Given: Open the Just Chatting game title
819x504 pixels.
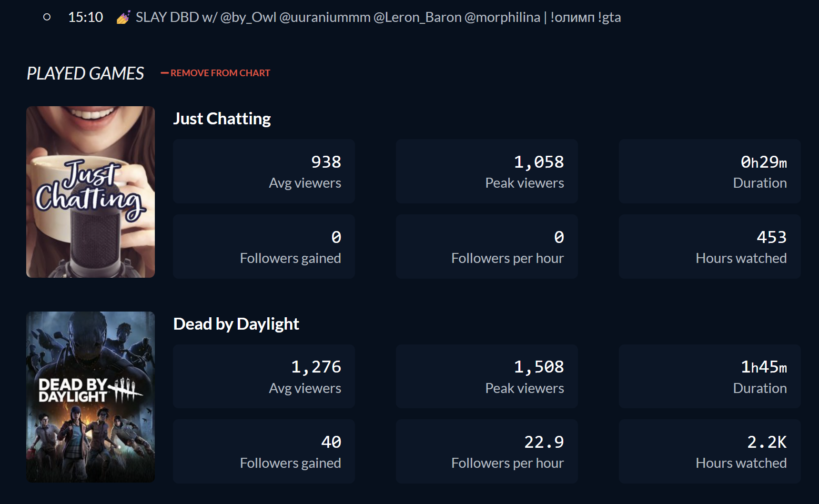Looking at the screenshot, I should coord(222,119).
